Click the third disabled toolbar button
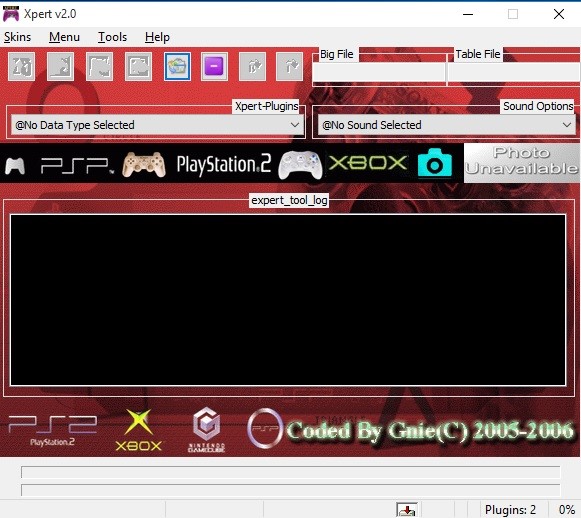The width and height of the screenshot is (581, 518). pyautogui.click(x=99, y=67)
